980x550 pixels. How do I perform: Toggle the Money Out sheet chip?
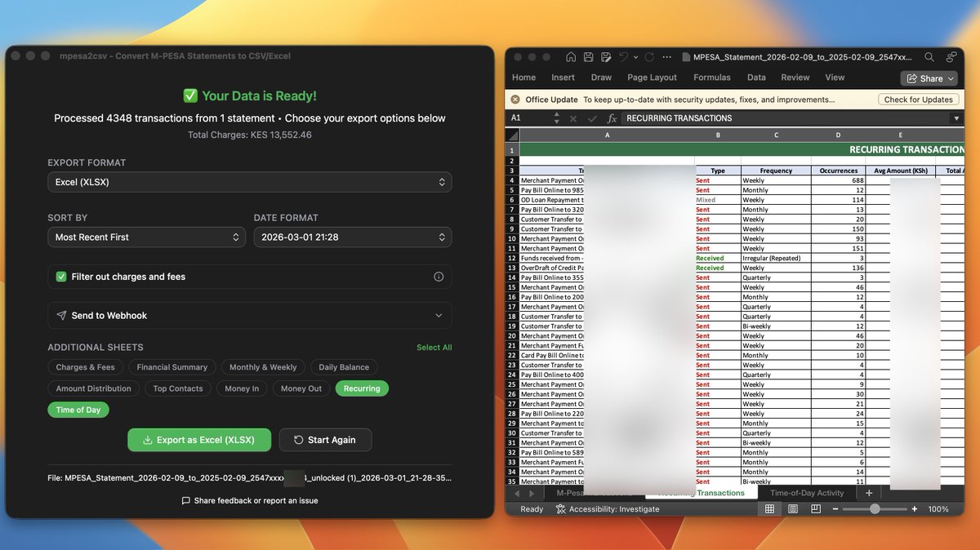click(301, 388)
